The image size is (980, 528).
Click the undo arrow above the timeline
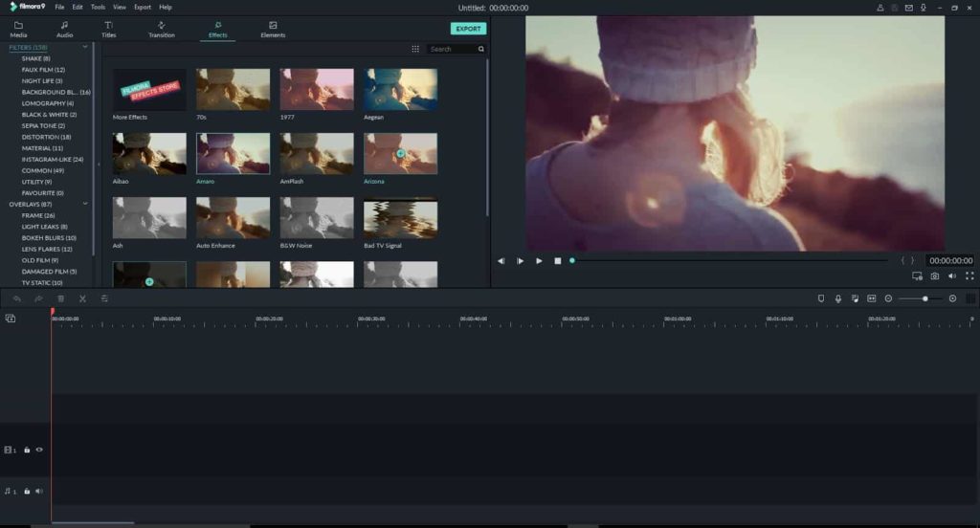tap(17, 298)
